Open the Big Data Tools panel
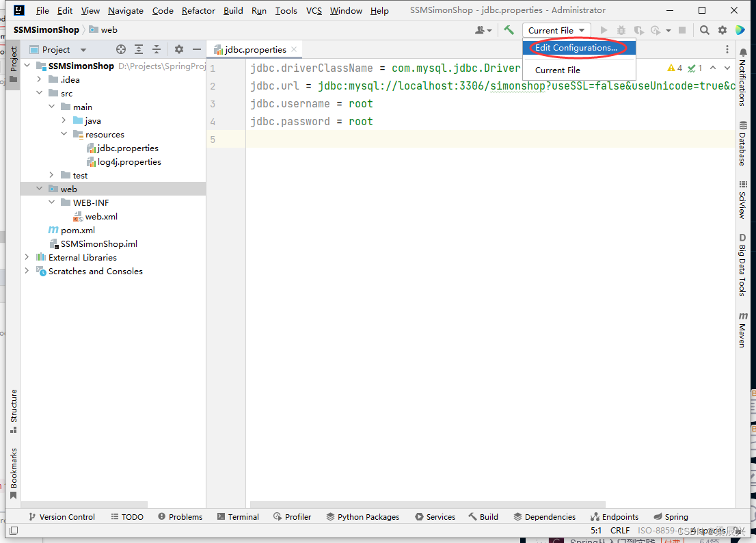The width and height of the screenshot is (756, 543). pyautogui.click(x=742, y=265)
